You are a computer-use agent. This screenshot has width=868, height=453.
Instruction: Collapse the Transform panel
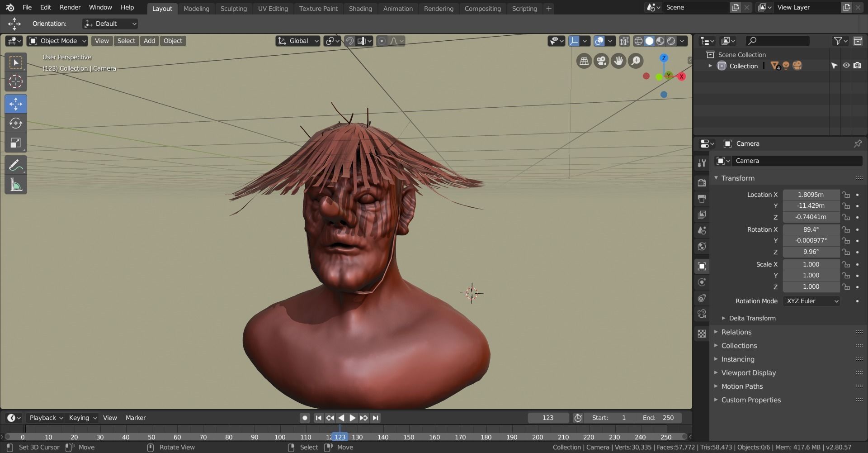pos(738,178)
